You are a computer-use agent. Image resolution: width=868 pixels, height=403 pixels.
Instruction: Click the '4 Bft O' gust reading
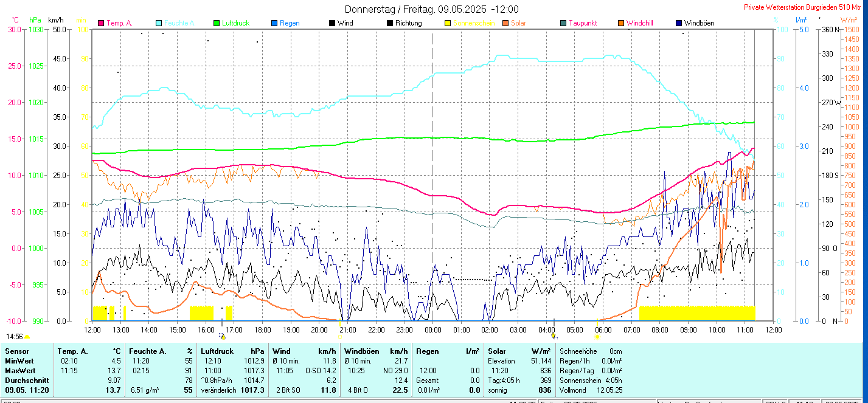coord(359,390)
